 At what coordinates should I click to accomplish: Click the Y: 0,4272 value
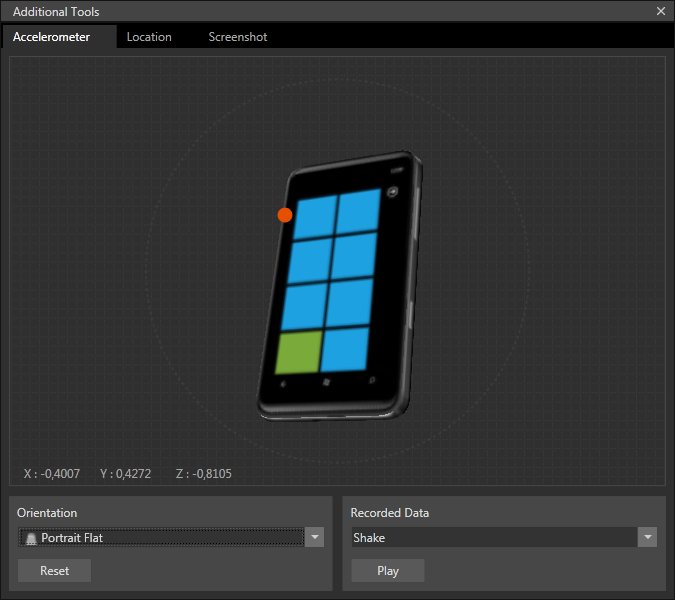[x=125, y=474]
